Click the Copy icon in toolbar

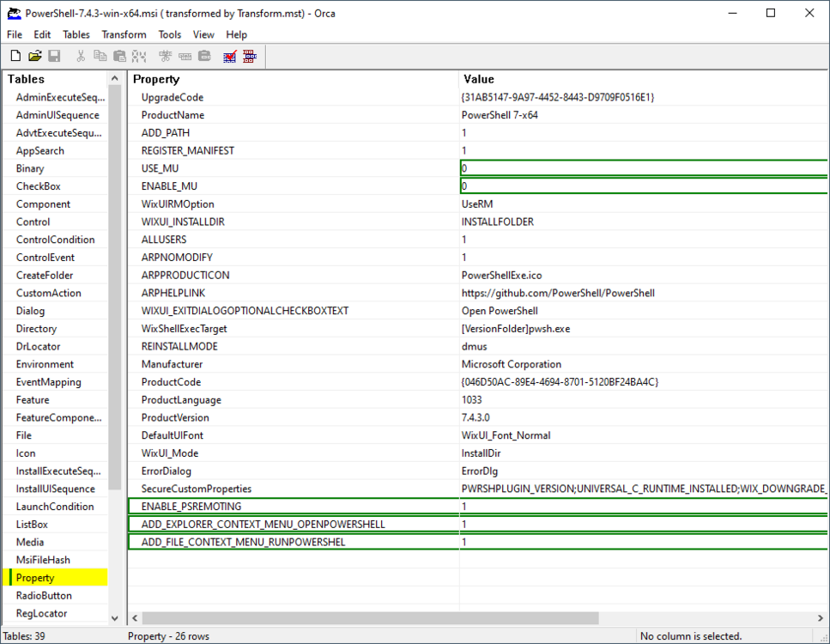click(x=100, y=57)
